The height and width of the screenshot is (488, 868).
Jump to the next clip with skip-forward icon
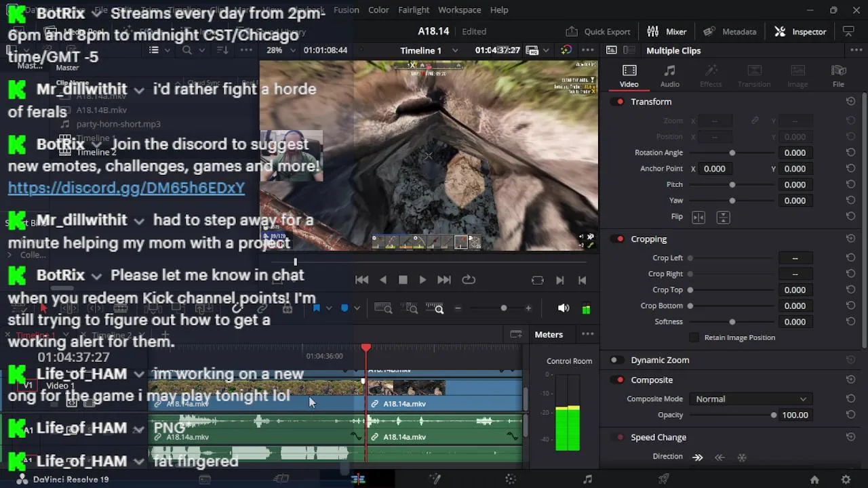click(x=559, y=280)
